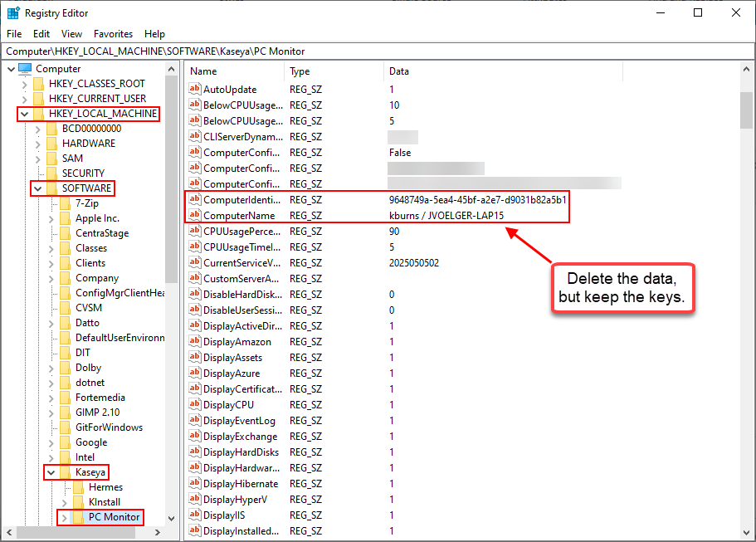This screenshot has width=756, height=542.
Task: Open the File menu
Action: [x=14, y=34]
